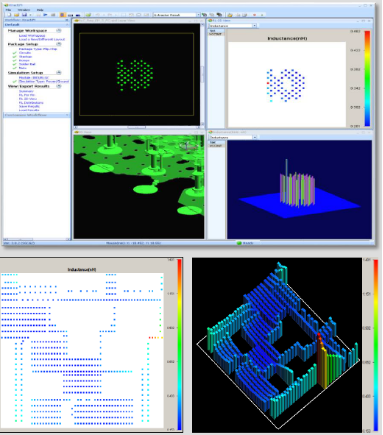Image resolution: width=383 pixels, height=435 pixels.
Task: Collapse the Simulation Setup section
Action: click(x=59, y=72)
